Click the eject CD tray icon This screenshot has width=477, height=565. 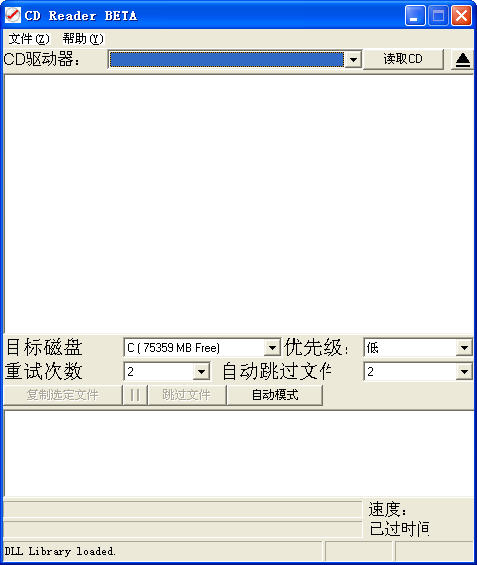463,59
